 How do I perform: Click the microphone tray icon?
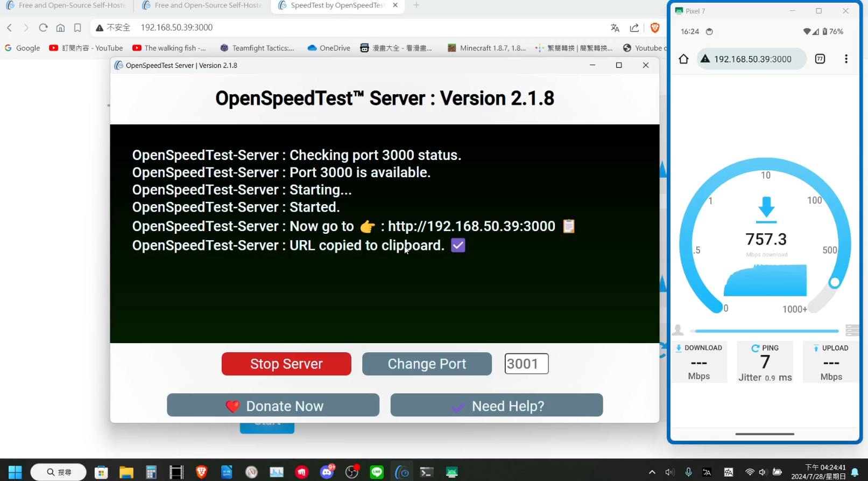click(x=688, y=472)
